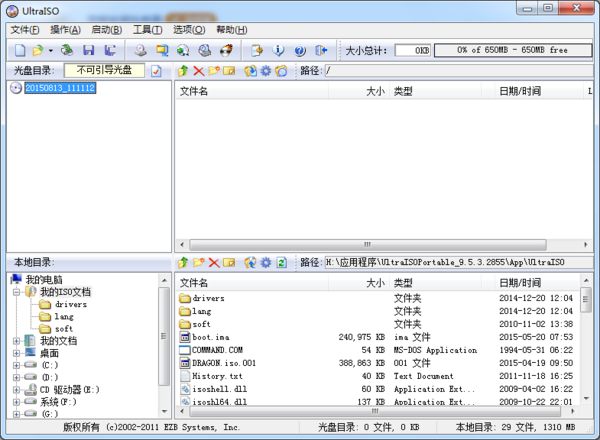Select boot.ima in the local file list
The width and height of the screenshot is (600, 440).
click(x=211, y=337)
